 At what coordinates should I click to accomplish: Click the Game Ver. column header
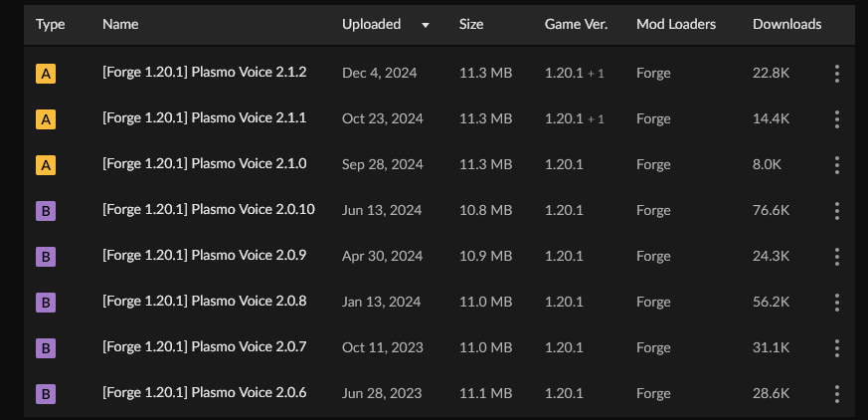tap(577, 24)
